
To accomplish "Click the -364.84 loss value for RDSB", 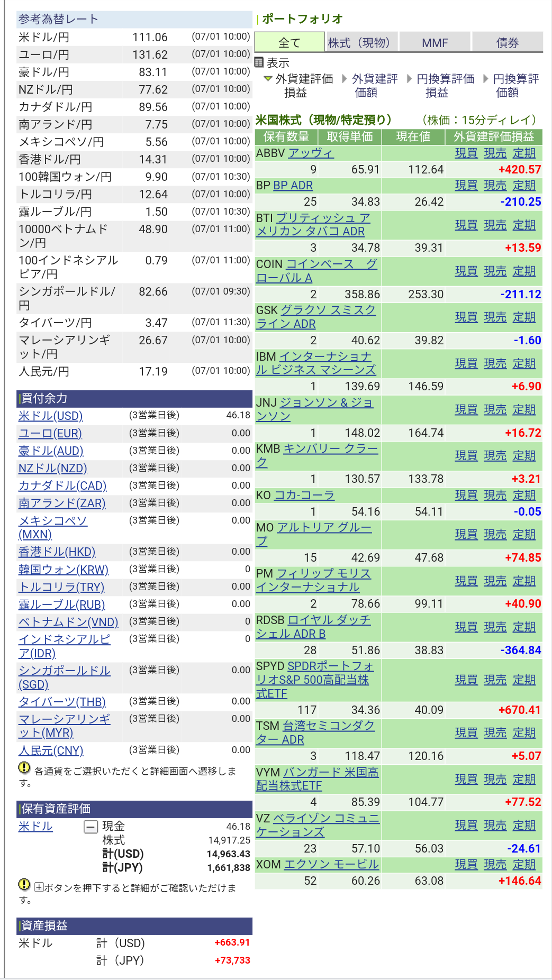I will [x=521, y=651].
